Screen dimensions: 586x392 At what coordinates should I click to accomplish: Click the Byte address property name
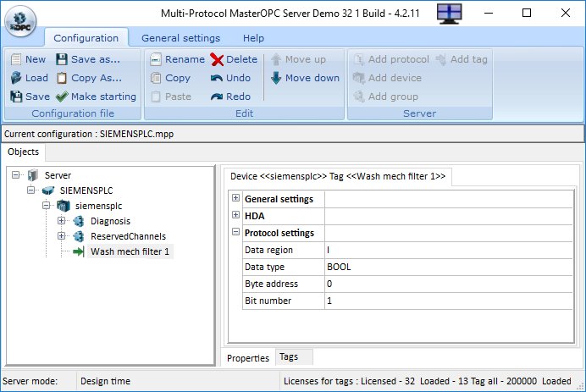coord(271,284)
